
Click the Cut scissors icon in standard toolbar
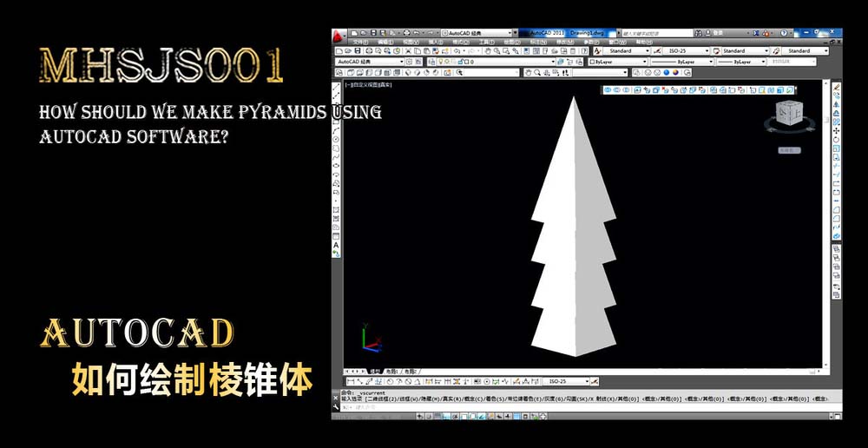[407, 51]
